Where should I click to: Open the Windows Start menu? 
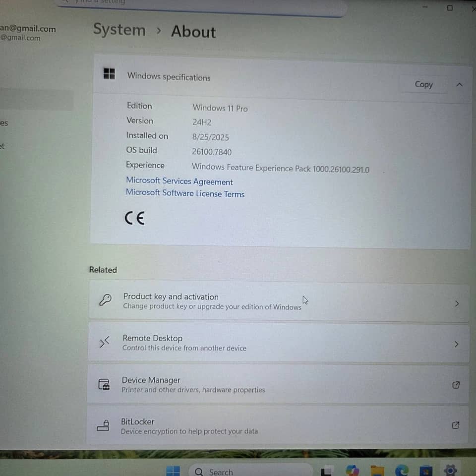tap(174, 471)
